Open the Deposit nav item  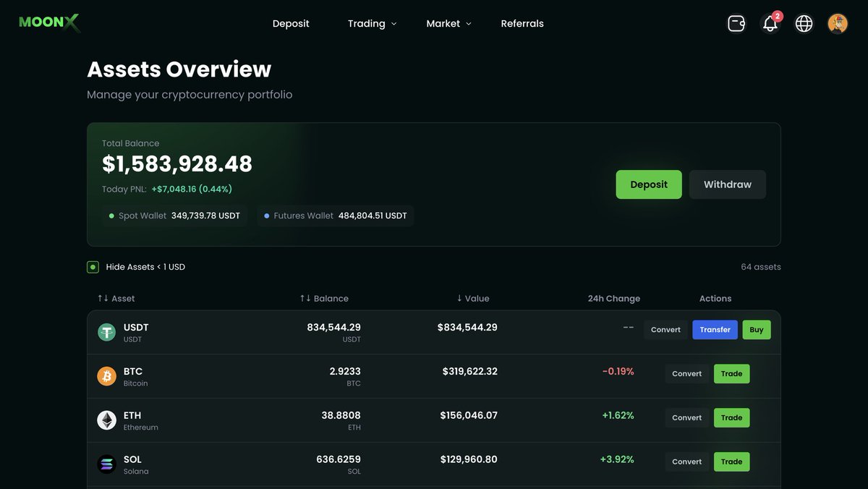click(x=291, y=23)
